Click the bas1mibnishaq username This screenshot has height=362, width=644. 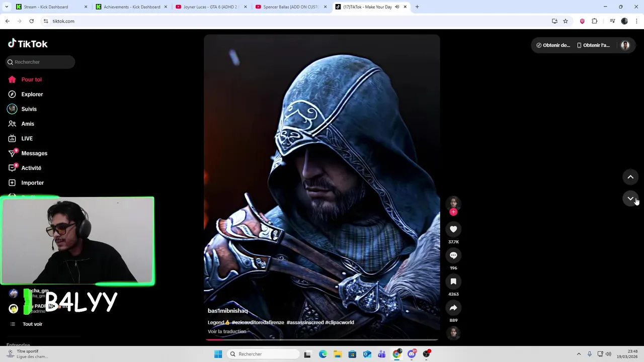tap(227, 311)
